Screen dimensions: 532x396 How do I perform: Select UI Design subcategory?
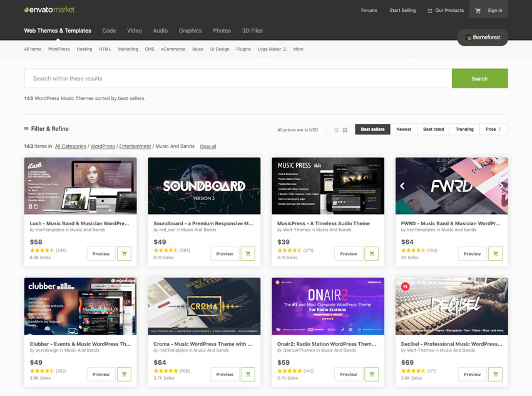tap(220, 49)
